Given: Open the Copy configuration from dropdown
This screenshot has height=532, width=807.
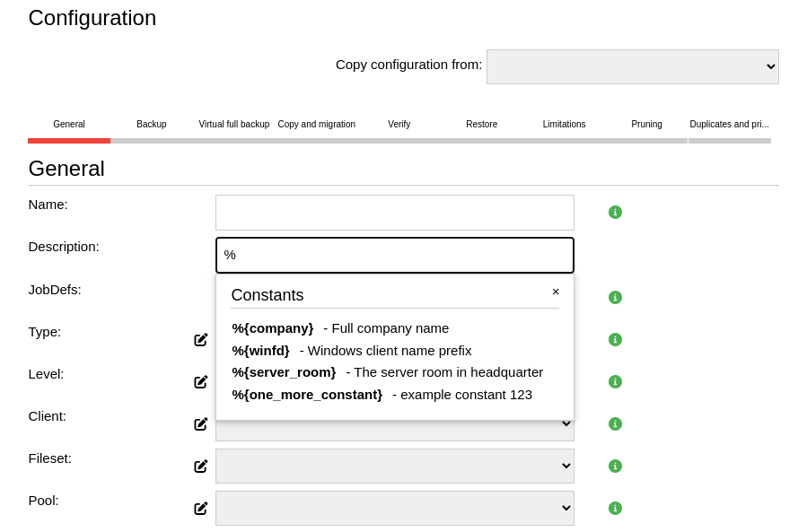Looking at the screenshot, I should (633, 66).
